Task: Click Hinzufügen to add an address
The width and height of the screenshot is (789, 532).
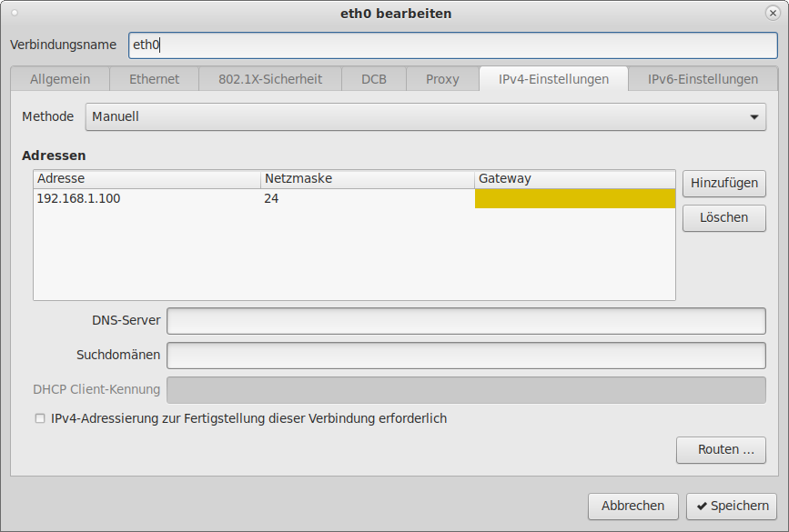Action: pos(723,183)
